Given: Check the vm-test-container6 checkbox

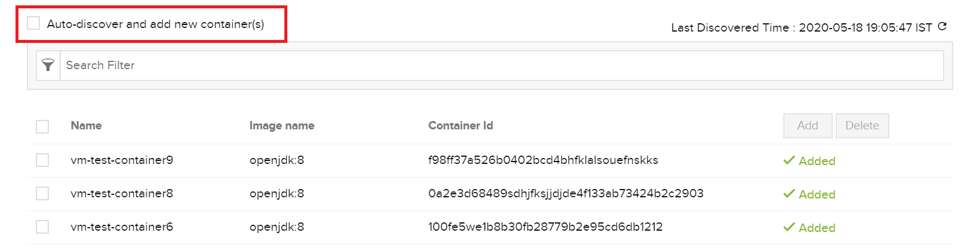Looking at the screenshot, I should 42,227.
